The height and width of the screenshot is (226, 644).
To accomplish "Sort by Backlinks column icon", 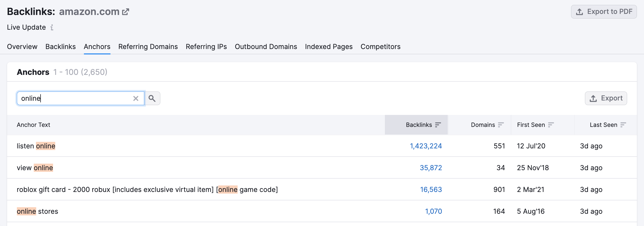I will point(438,125).
